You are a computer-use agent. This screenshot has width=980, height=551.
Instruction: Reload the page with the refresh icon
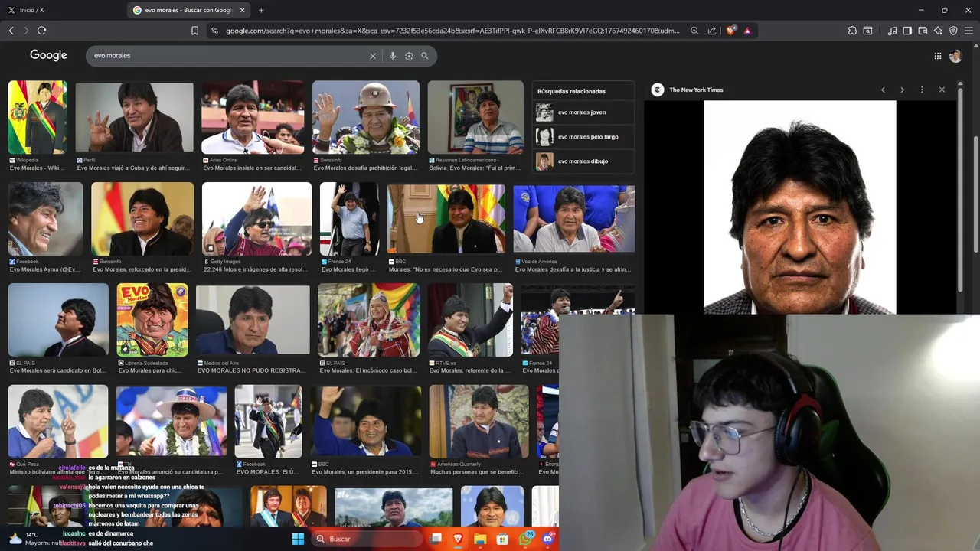(x=41, y=31)
